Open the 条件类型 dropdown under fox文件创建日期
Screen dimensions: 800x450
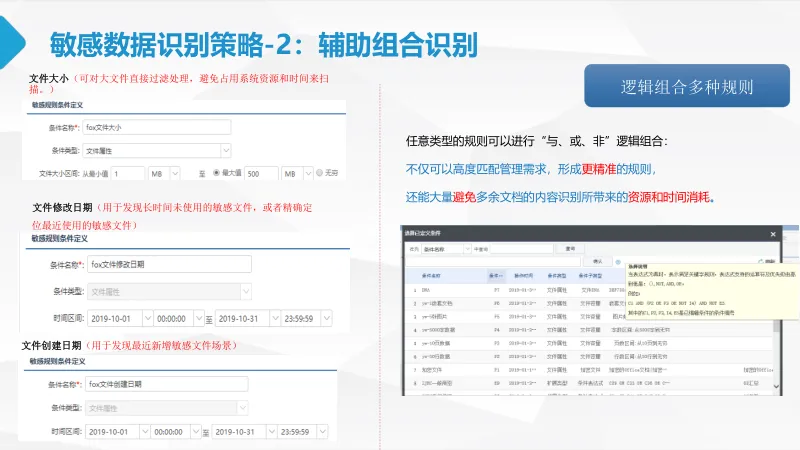point(243,408)
